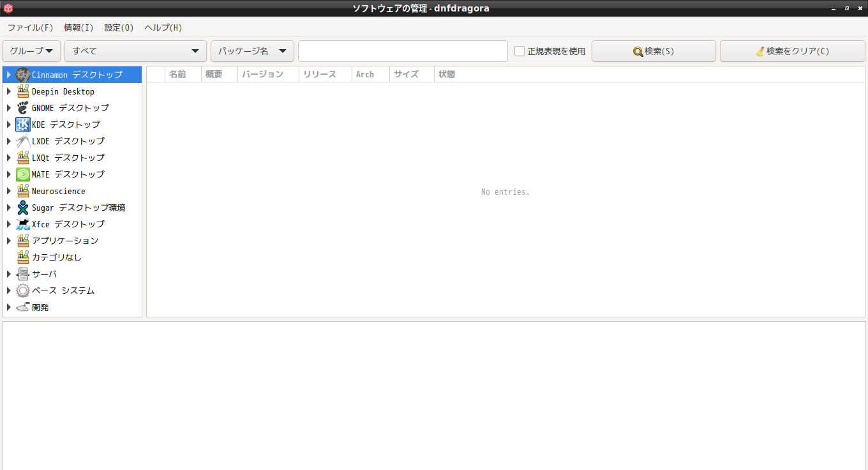
Task: Sort by the サイズ column header
Action: (412, 74)
